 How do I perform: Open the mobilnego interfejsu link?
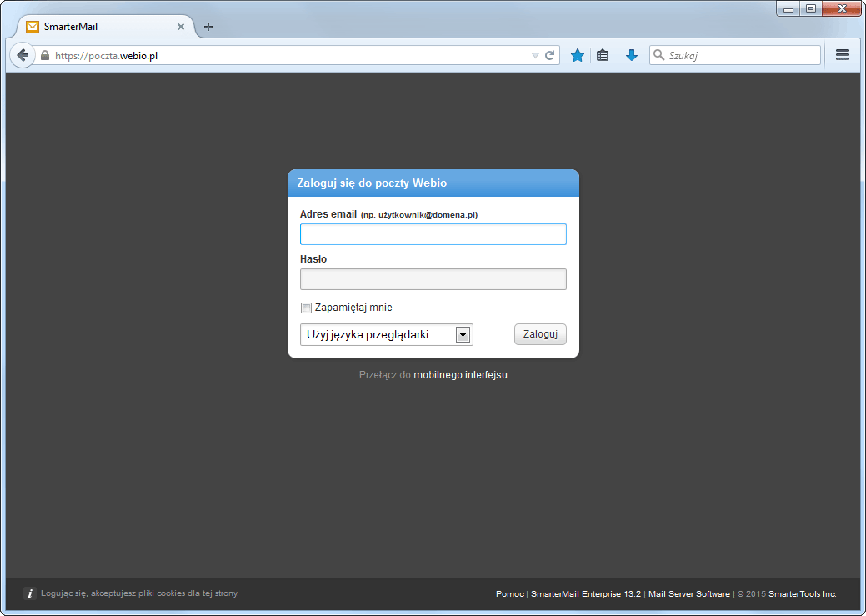[460, 374]
